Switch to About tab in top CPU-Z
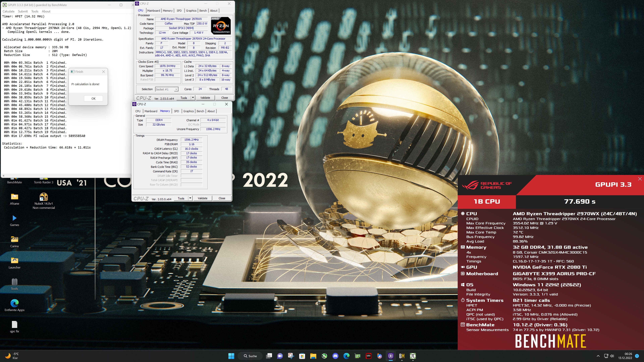Screen dimensions: 644x362 tap(213, 11)
